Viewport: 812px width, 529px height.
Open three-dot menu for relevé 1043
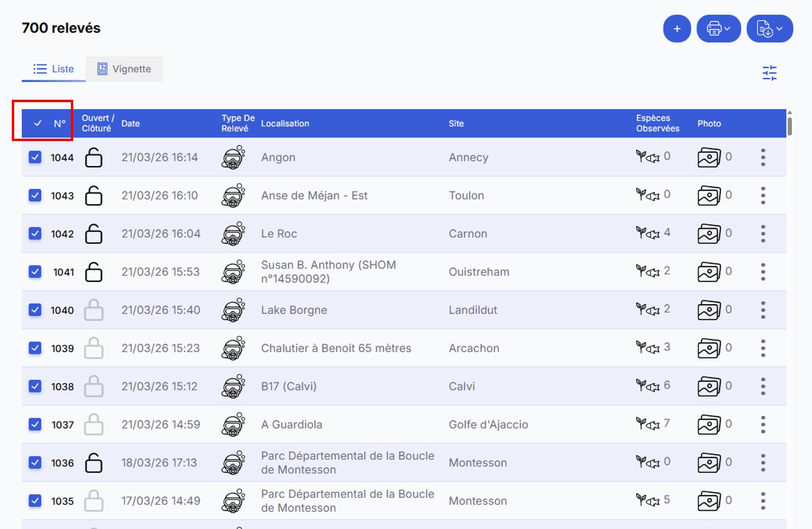point(763,195)
